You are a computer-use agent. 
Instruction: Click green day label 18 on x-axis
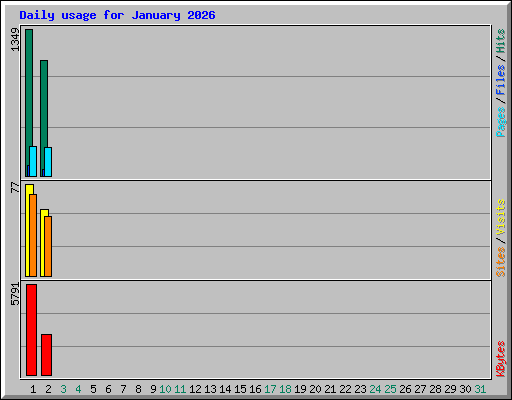pyautogui.click(x=285, y=389)
